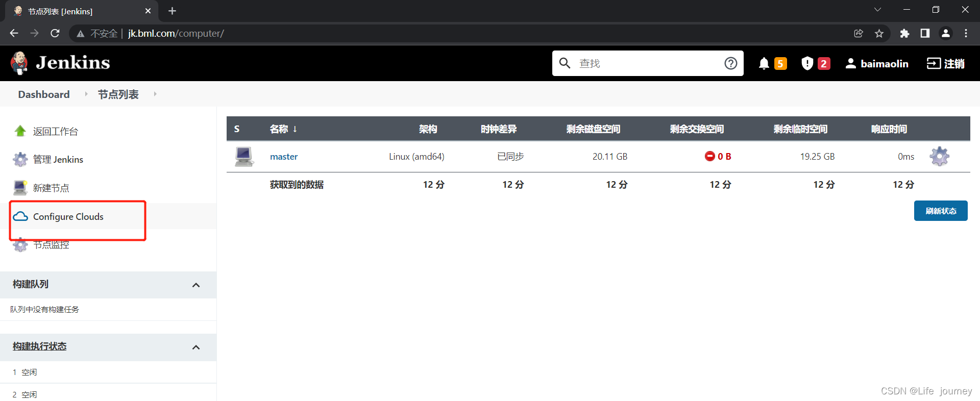Click the 20.11 GB disk space cell

(x=610, y=157)
